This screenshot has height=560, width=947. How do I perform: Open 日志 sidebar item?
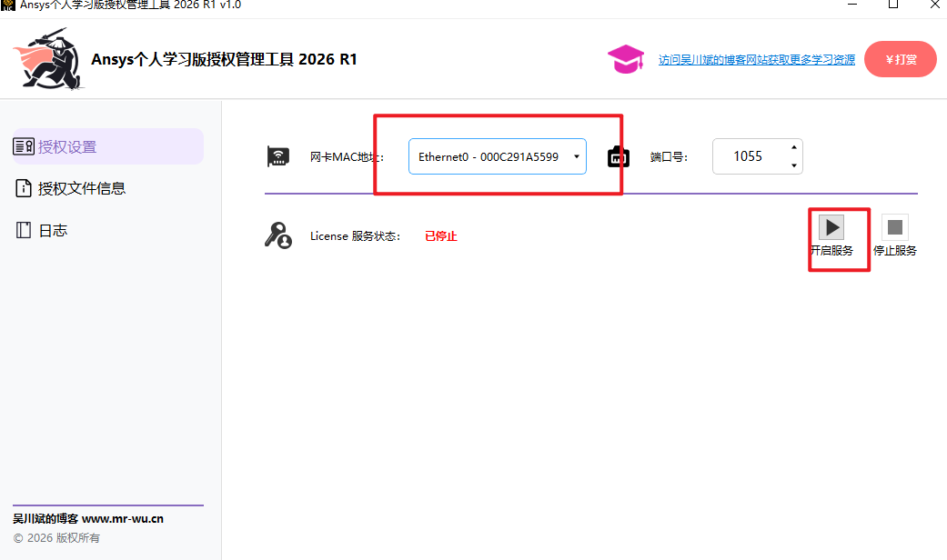click(108, 230)
